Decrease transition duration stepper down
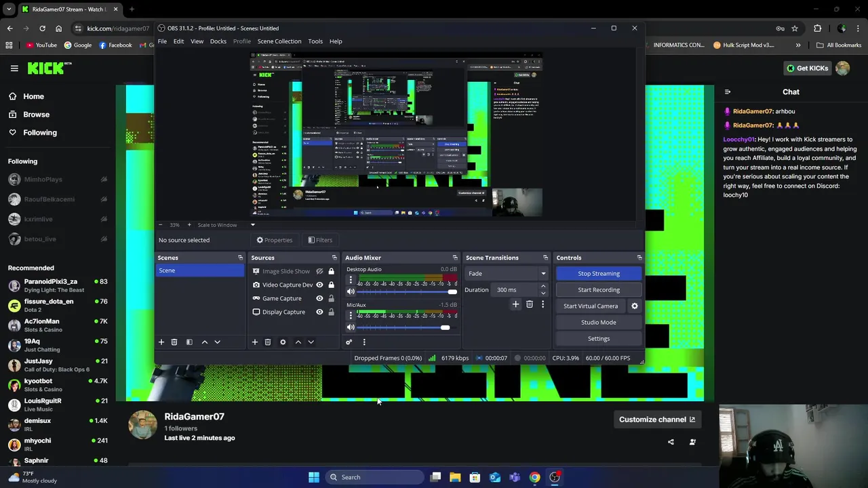 pos(542,293)
